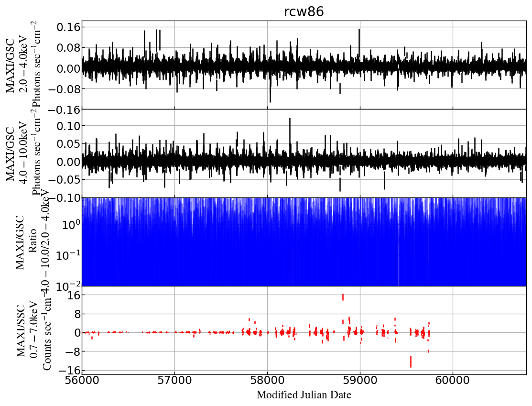Click the x-axis tick label 56000
The width and height of the screenshot is (532, 406).
(x=82, y=380)
